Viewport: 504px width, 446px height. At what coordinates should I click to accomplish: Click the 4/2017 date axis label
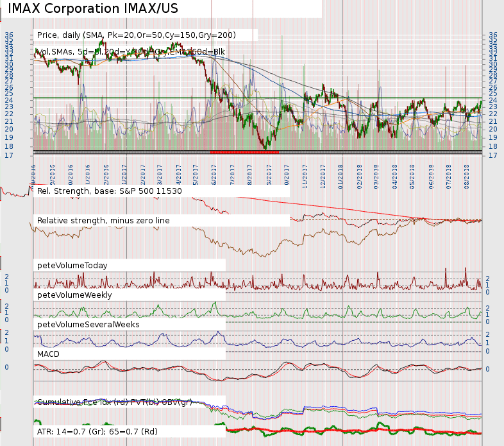178,175
